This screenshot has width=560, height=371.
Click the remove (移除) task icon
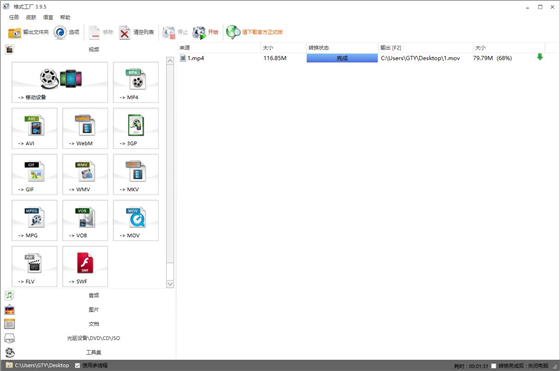pyautogui.click(x=94, y=32)
